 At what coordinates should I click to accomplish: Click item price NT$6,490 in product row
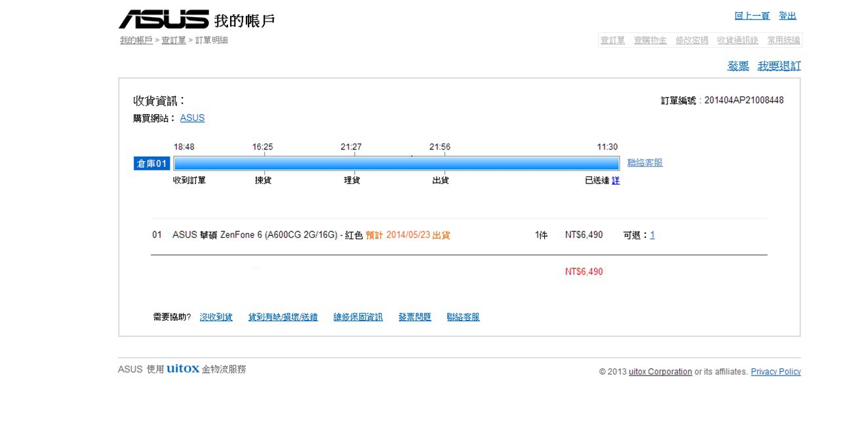pos(584,235)
